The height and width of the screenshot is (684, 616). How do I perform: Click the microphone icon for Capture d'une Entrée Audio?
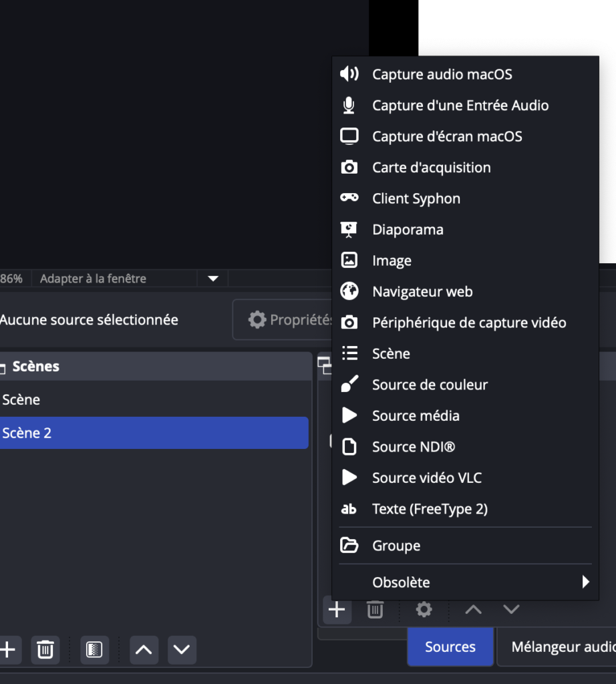[x=349, y=105]
